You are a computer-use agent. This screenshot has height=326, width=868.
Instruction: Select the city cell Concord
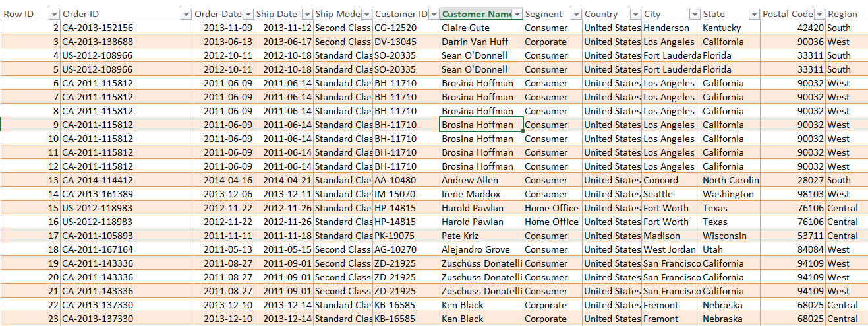[x=671, y=180]
